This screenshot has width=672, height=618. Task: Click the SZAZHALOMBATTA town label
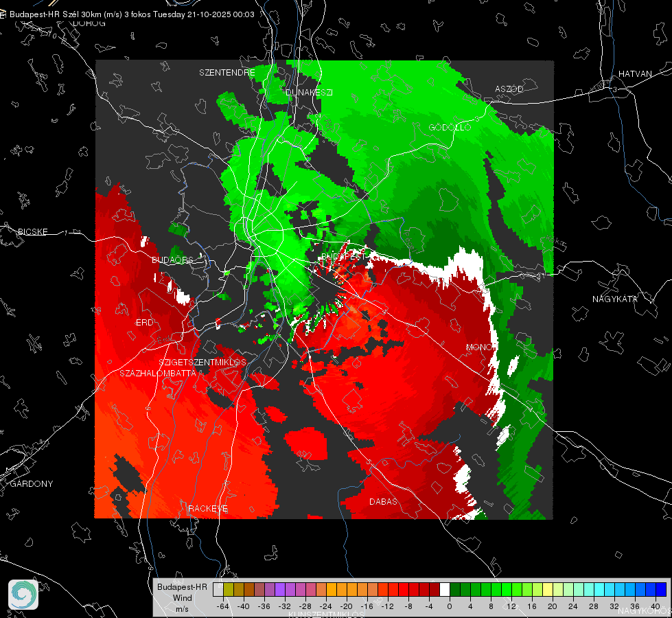click(x=158, y=374)
